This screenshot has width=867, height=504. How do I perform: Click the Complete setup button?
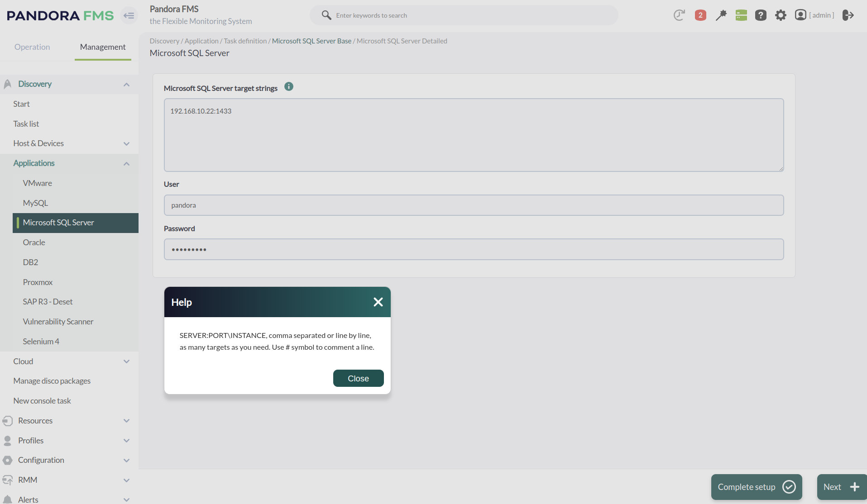[x=756, y=487]
